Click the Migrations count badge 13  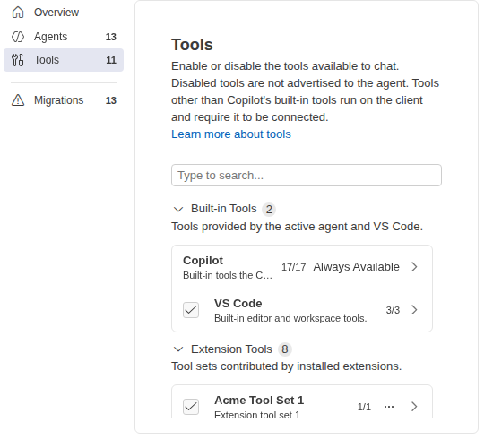point(110,100)
